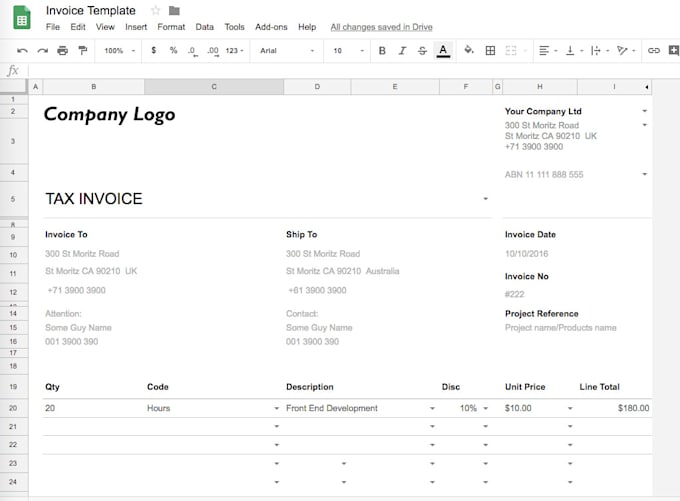Click the TAX INVOICE heading cell
The image size is (680, 501).
[94, 199]
